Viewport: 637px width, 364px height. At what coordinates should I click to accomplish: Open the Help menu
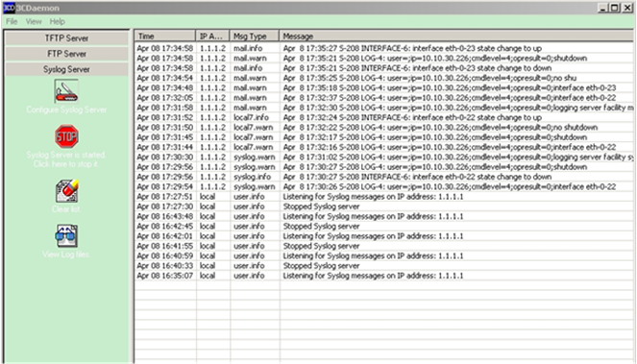click(x=58, y=21)
